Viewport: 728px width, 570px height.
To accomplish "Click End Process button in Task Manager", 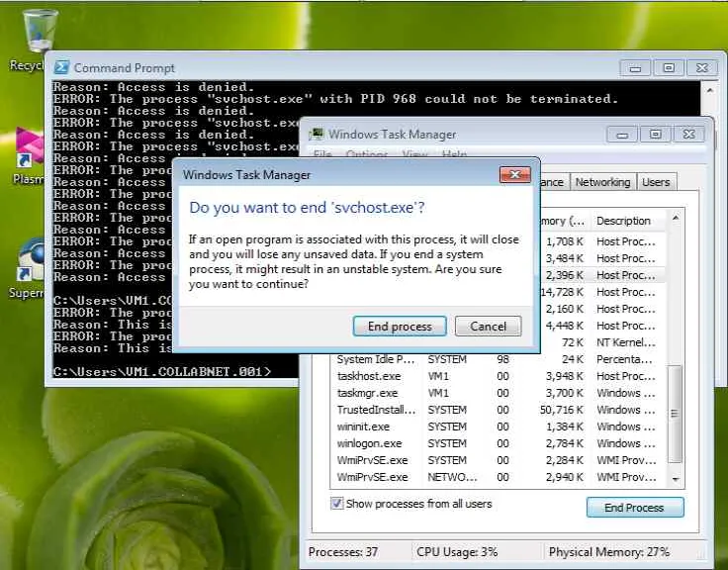I will point(635,508).
